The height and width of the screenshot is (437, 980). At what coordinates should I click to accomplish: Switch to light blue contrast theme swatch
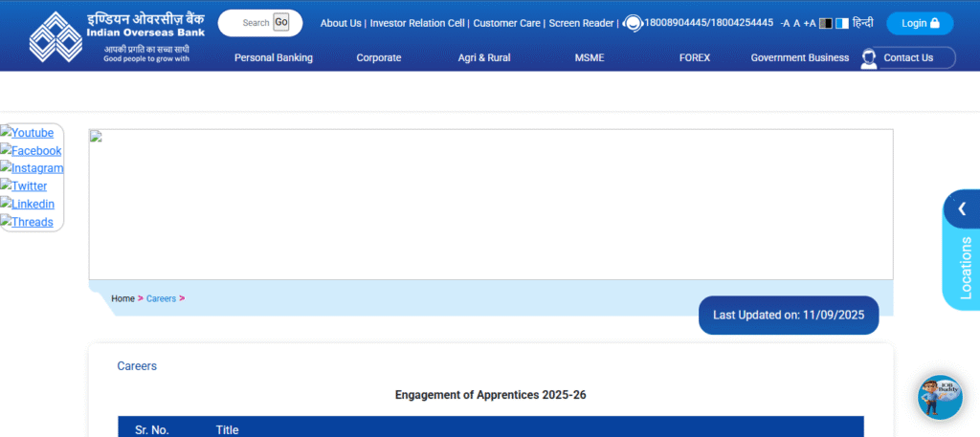pos(841,23)
